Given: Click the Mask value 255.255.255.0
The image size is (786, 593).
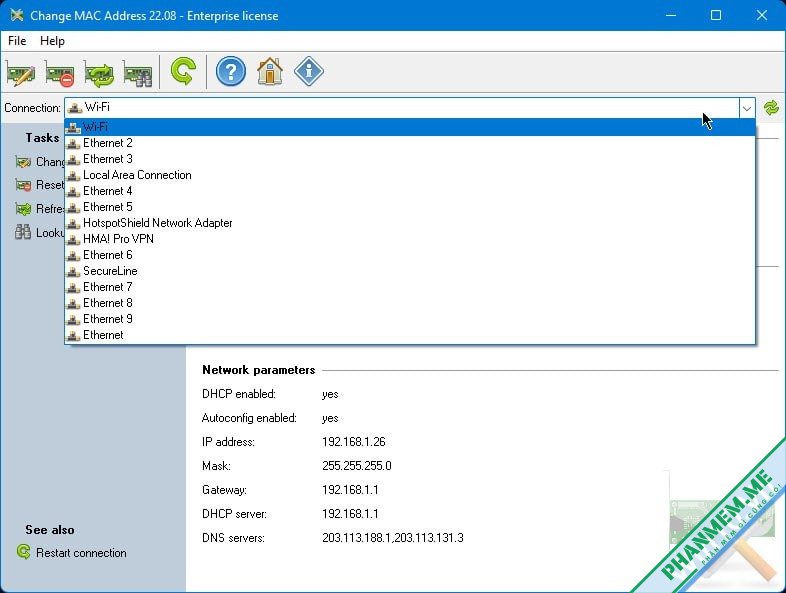Looking at the screenshot, I should click(x=357, y=466).
